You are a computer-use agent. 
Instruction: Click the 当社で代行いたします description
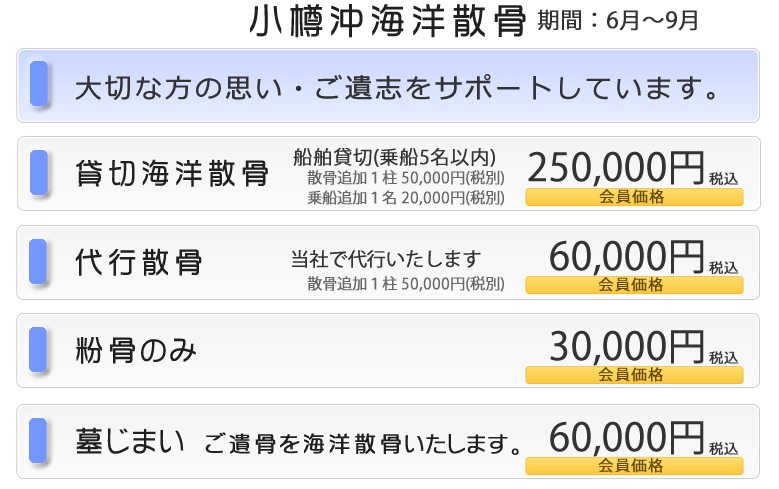(x=386, y=259)
